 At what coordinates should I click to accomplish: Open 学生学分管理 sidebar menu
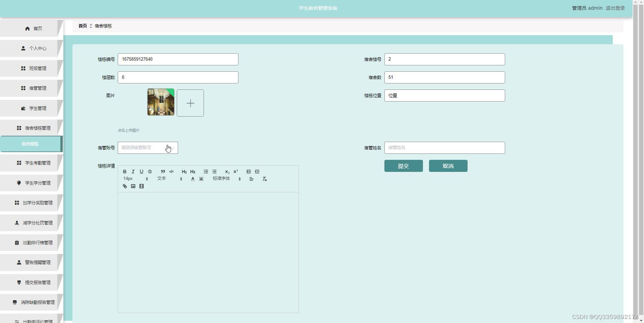click(31, 183)
